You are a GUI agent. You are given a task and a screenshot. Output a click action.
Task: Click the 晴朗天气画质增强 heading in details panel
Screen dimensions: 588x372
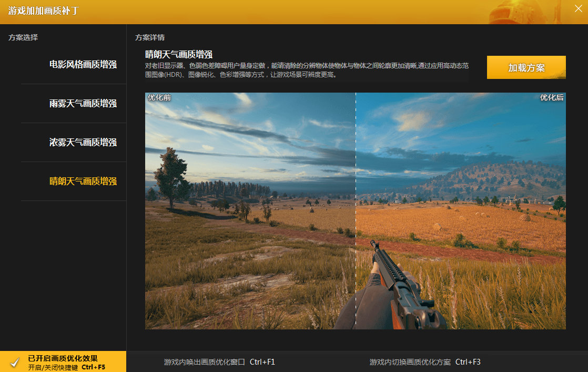[179, 55]
